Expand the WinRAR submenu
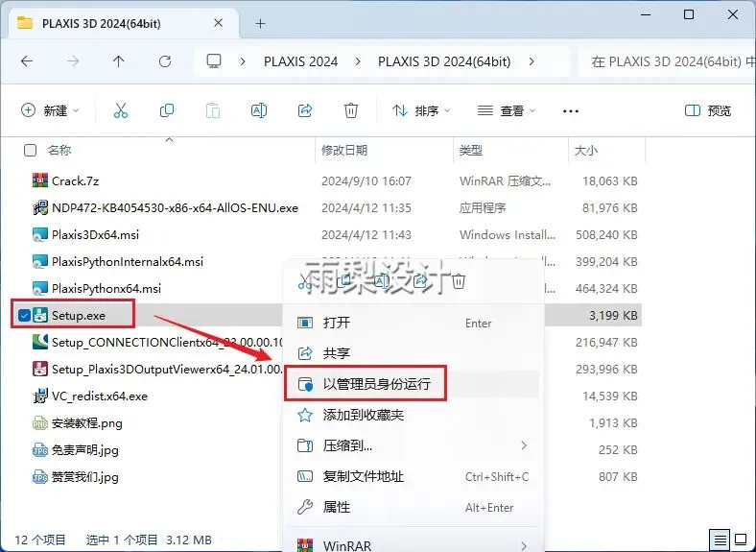This screenshot has width=756, height=552. (524, 545)
